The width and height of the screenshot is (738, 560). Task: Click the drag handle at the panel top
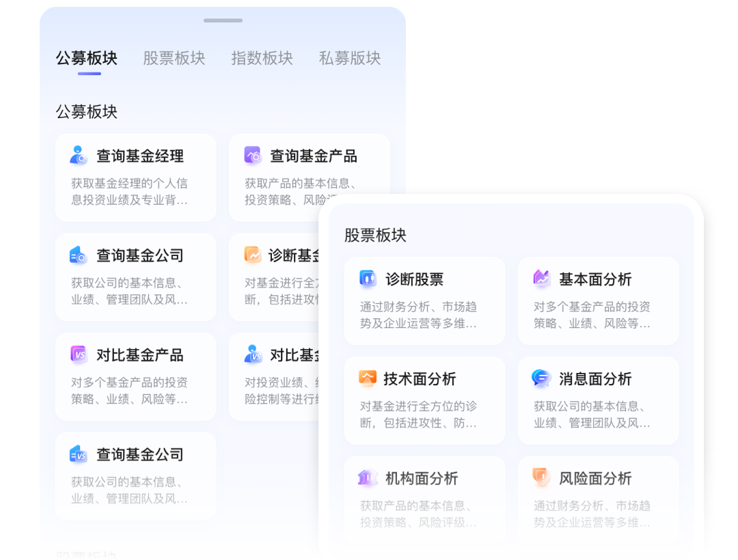pyautogui.click(x=223, y=20)
